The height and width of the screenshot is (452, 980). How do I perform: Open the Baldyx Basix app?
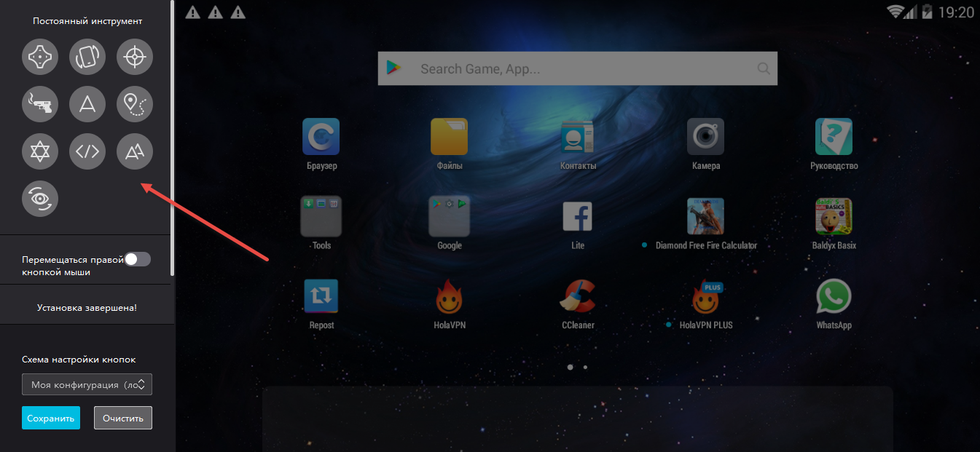coord(834,224)
